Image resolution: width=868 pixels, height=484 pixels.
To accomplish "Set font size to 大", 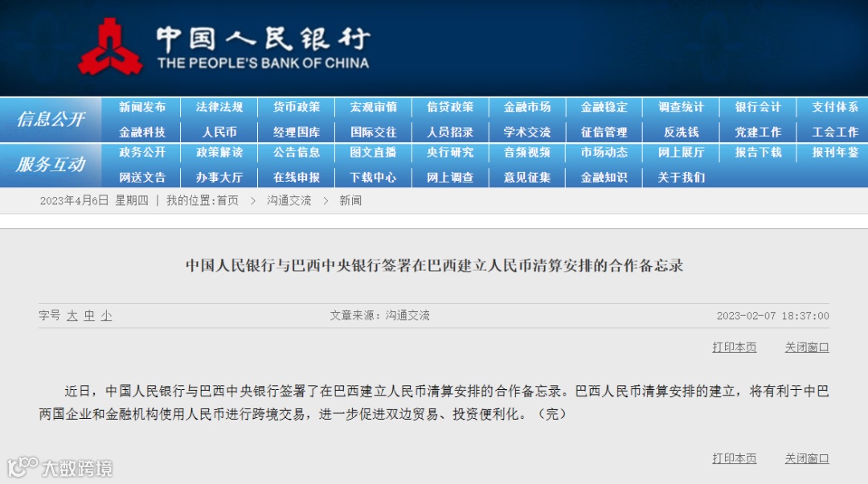I will tap(72, 316).
